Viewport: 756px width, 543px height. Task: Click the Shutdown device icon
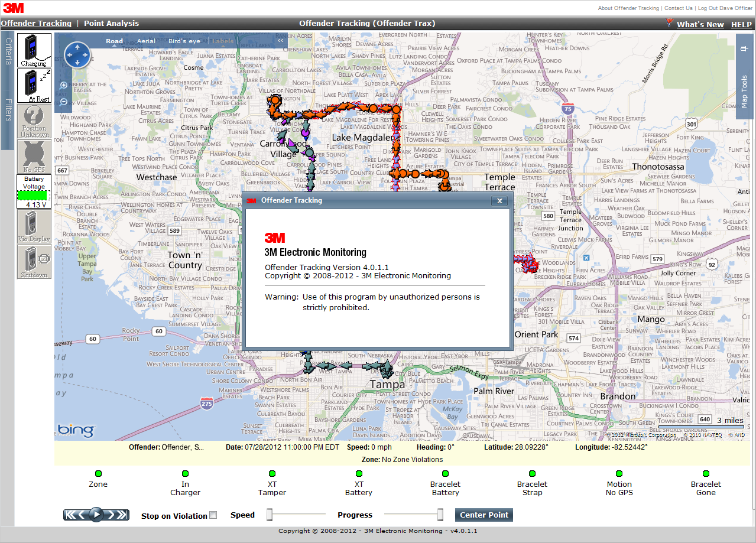(34, 262)
